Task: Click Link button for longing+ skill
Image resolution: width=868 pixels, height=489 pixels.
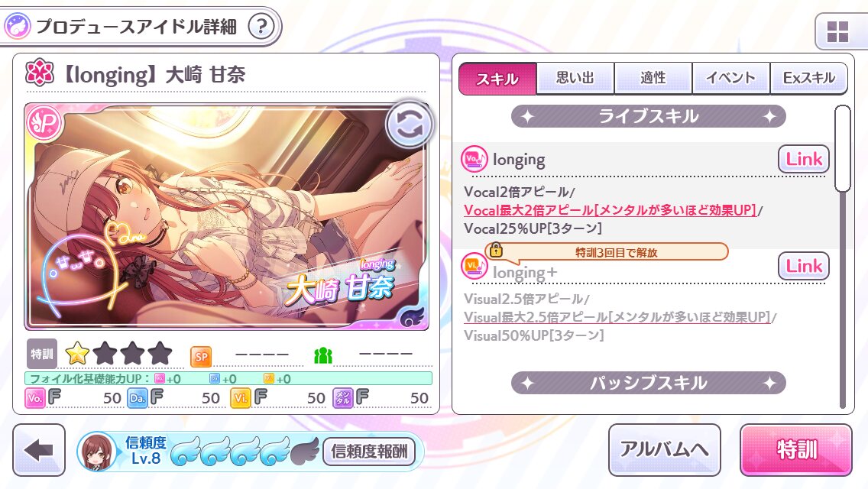Action: click(x=804, y=267)
